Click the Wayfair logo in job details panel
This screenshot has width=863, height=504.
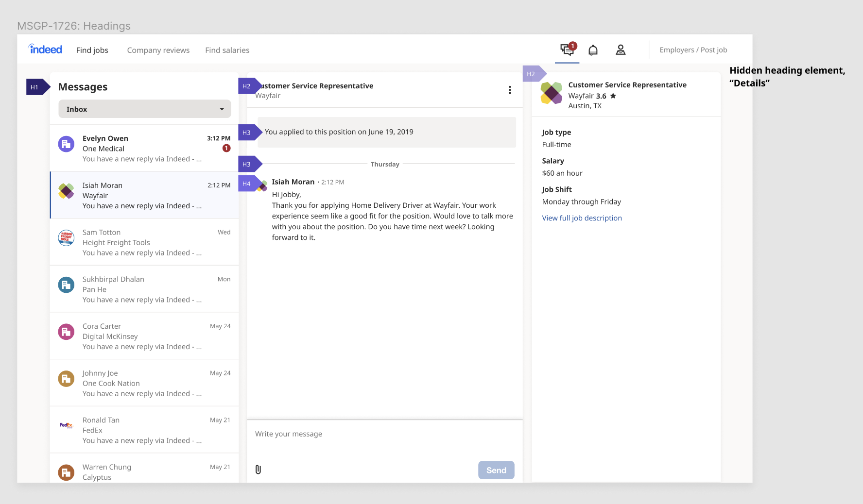[552, 93]
